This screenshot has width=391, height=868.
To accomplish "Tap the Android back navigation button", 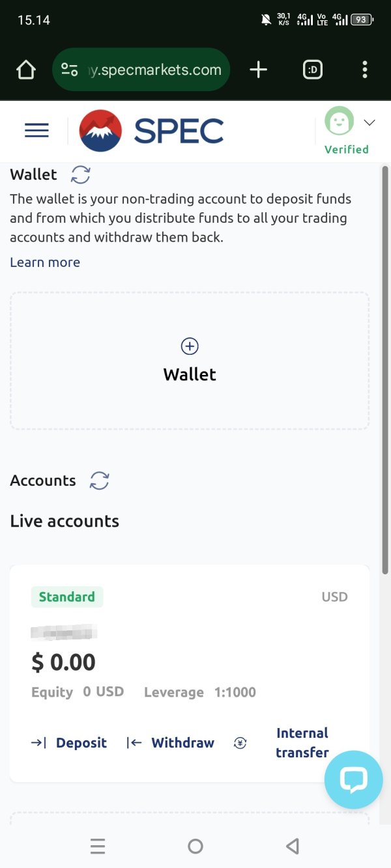I will pos(293,846).
